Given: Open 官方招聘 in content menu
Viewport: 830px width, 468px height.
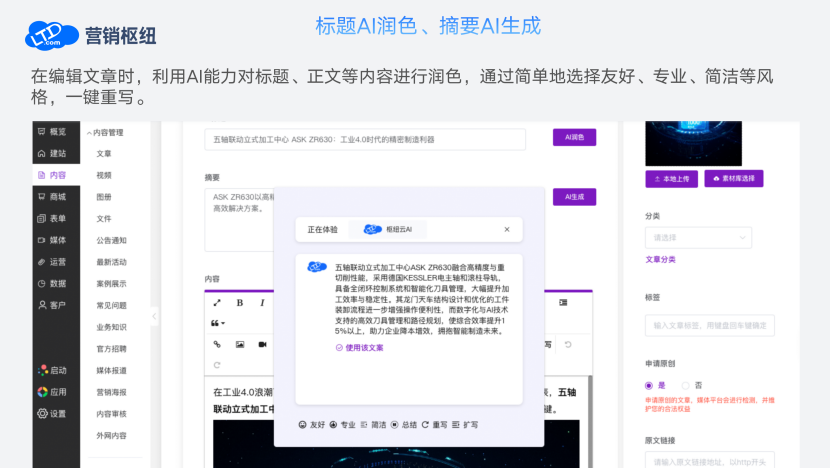Looking at the screenshot, I should (x=111, y=349).
